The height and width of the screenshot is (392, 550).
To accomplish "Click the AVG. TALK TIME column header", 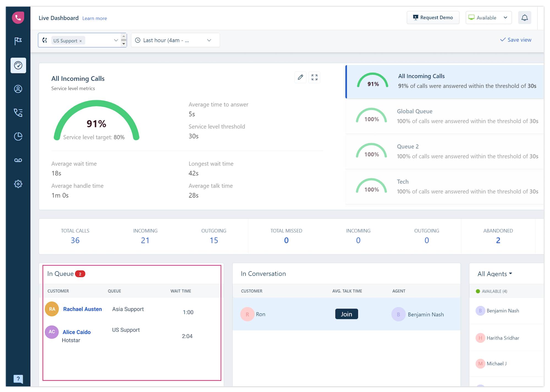I will [x=347, y=291].
